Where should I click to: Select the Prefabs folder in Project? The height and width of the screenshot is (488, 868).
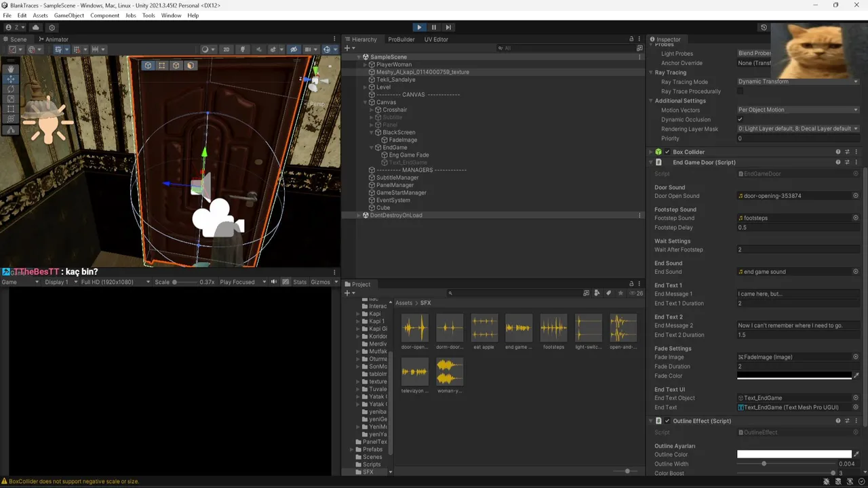tap(372, 449)
